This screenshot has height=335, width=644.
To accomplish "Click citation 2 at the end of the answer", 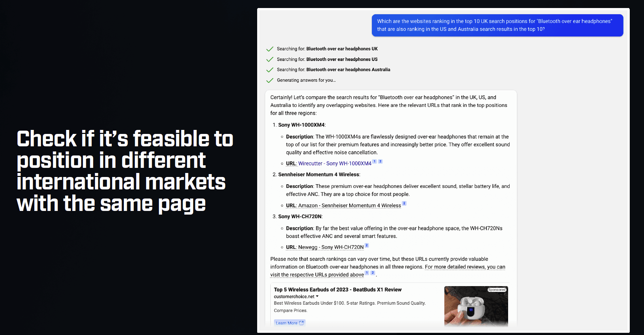I will (372, 273).
